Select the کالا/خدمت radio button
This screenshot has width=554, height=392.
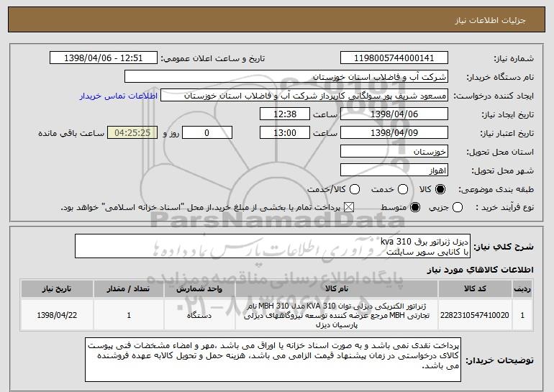[x=355, y=189]
